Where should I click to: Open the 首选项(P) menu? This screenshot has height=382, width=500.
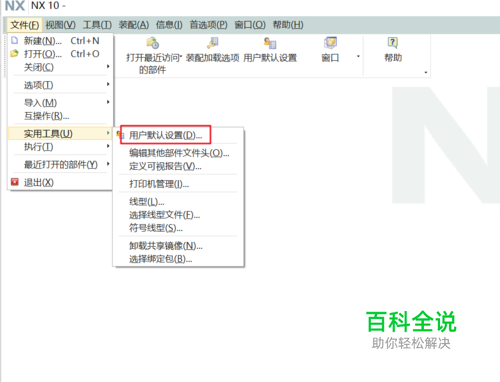point(208,25)
